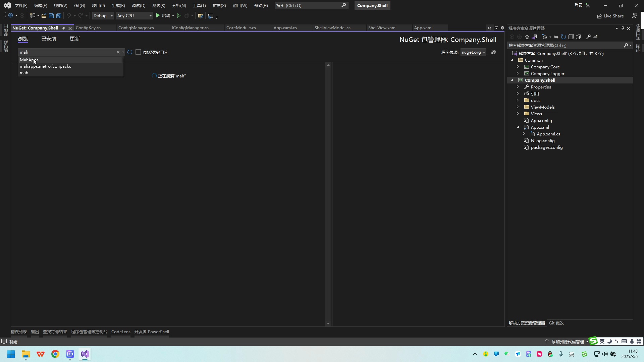Expand the ViewModels folder node

518,107
